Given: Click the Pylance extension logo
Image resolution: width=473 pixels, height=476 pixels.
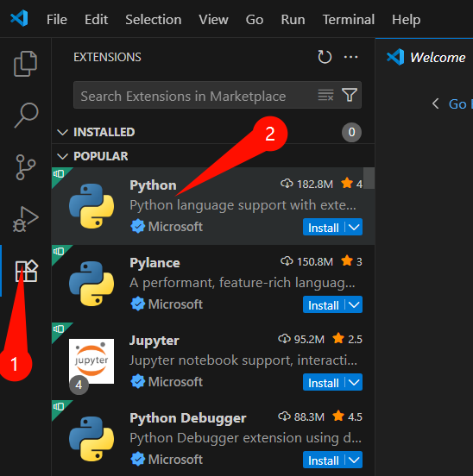Looking at the screenshot, I should click(91, 284).
